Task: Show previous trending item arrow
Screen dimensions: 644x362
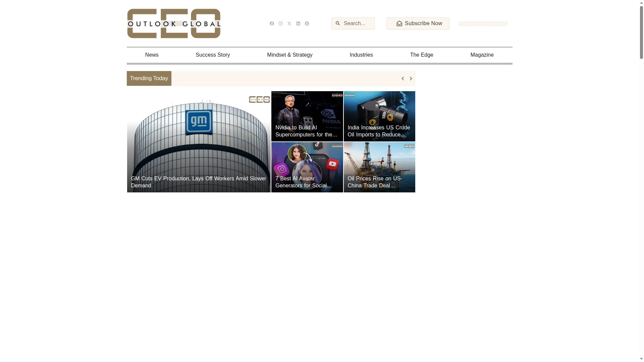Action: [x=402, y=78]
